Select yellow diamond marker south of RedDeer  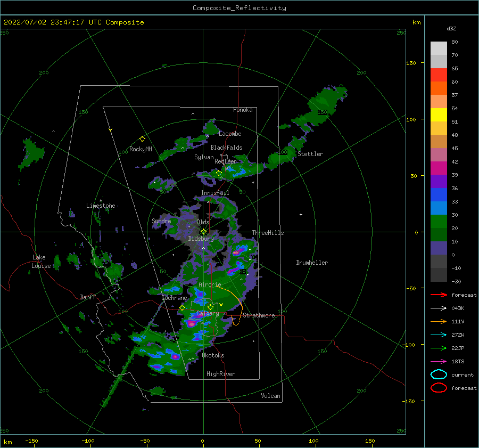point(219,173)
